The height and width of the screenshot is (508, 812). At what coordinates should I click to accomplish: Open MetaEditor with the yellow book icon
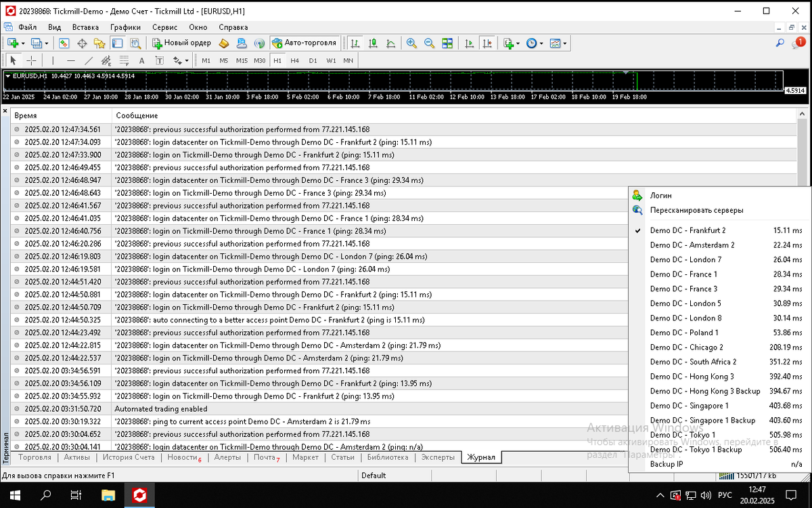[x=225, y=43]
